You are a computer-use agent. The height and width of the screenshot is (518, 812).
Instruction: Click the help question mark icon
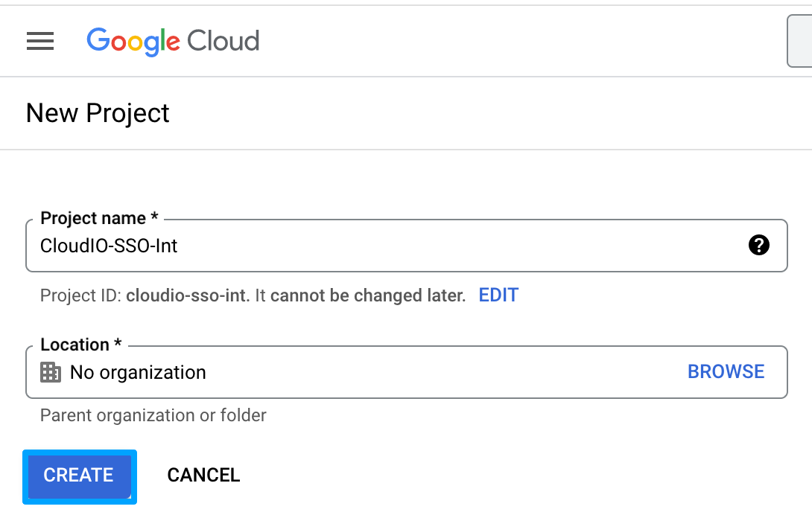click(758, 245)
